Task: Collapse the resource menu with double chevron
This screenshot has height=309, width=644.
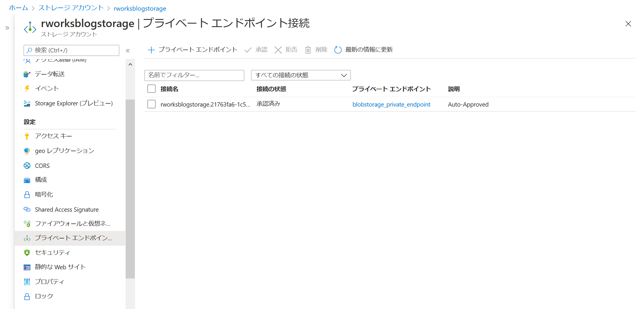Action: tap(128, 51)
